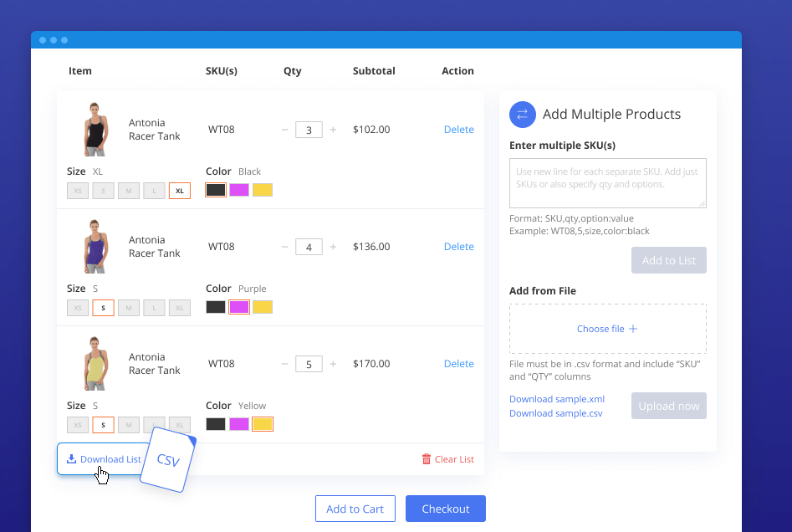Pick yellow color for the black tank
This screenshot has width=792, height=532.
click(x=263, y=190)
